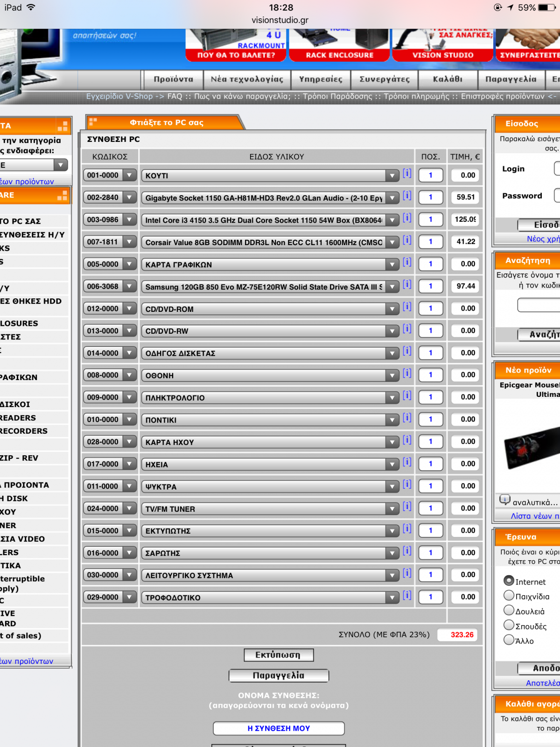
Task: Open info icon for ΠΛΗΚΤΡΟΛΟΓΙΟ row
Action: coord(407,395)
